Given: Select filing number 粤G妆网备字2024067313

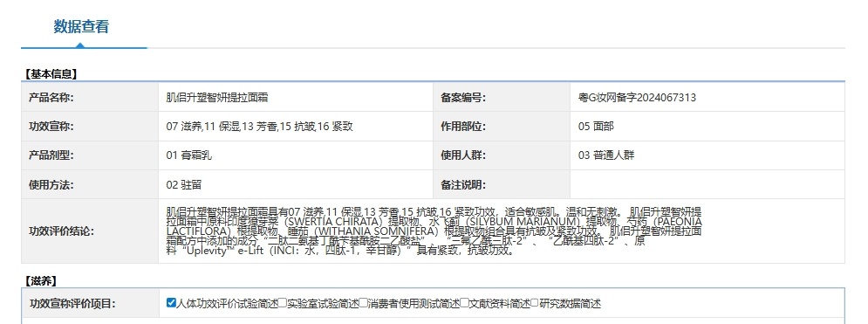Looking at the screenshot, I should [x=637, y=98].
